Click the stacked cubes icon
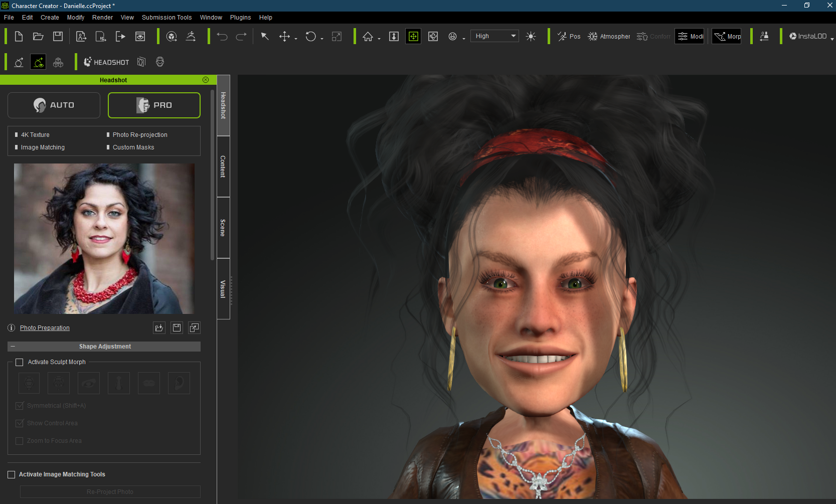836x504 pixels. point(58,62)
